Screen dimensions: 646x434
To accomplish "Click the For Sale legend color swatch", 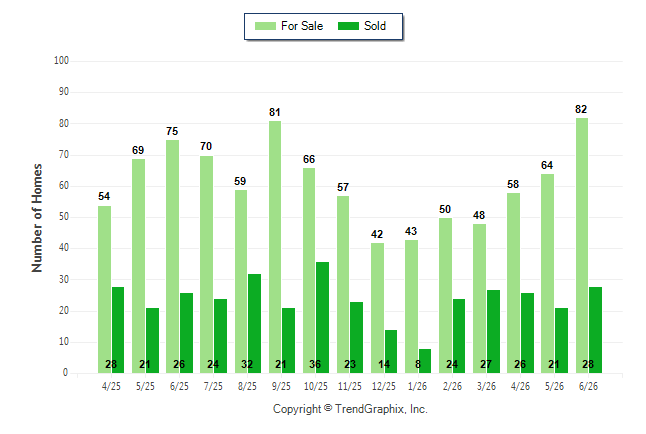I will tap(265, 26).
